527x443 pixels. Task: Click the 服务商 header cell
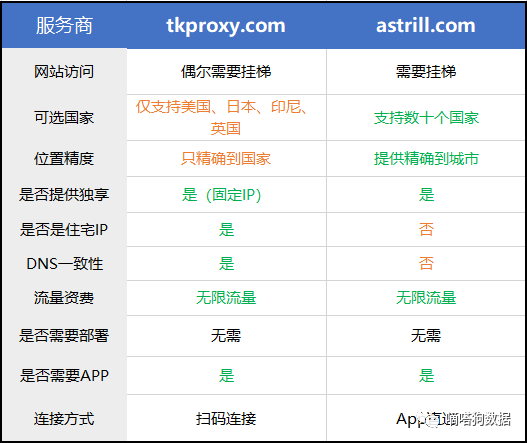click(x=64, y=26)
